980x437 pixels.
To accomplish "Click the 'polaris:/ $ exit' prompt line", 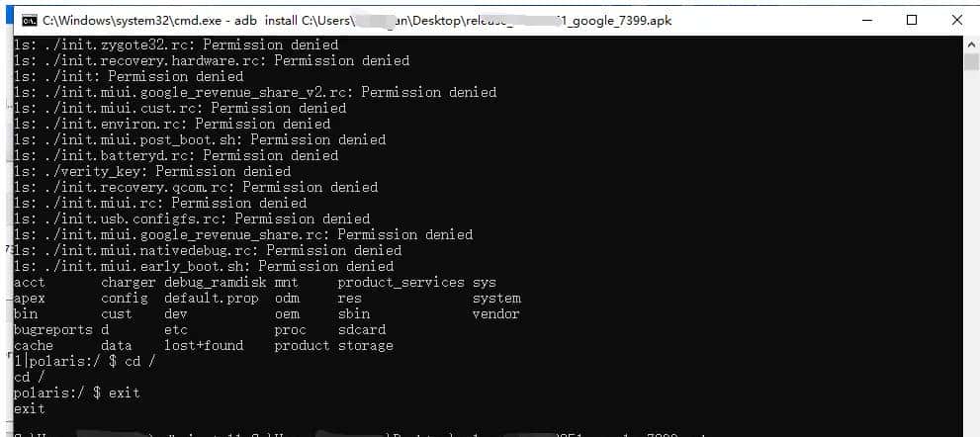I will pos(77,393).
